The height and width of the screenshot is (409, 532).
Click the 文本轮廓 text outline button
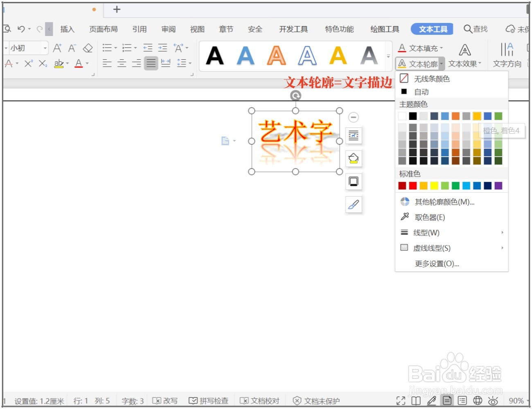pyautogui.click(x=420, y=64)
